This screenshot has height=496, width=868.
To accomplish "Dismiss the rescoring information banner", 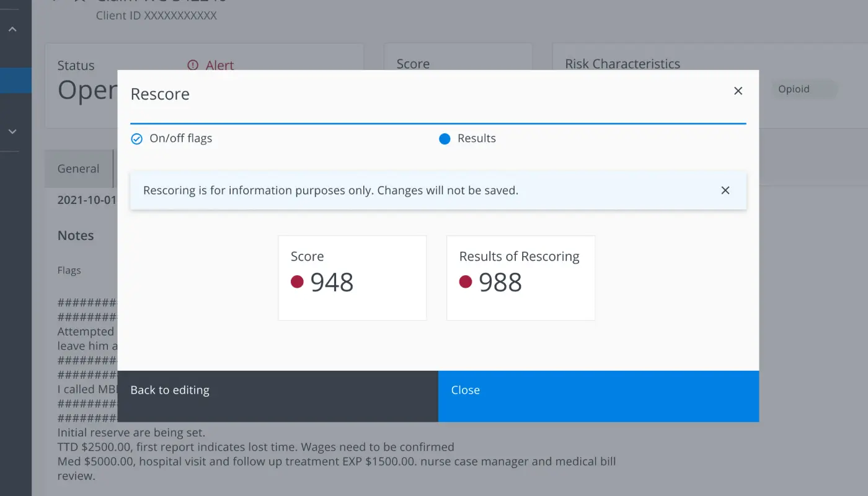I will point(725,190).
